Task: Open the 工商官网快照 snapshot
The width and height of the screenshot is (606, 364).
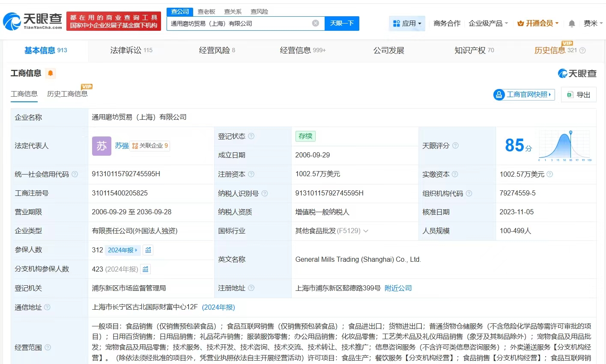Action: click(524, 95)
